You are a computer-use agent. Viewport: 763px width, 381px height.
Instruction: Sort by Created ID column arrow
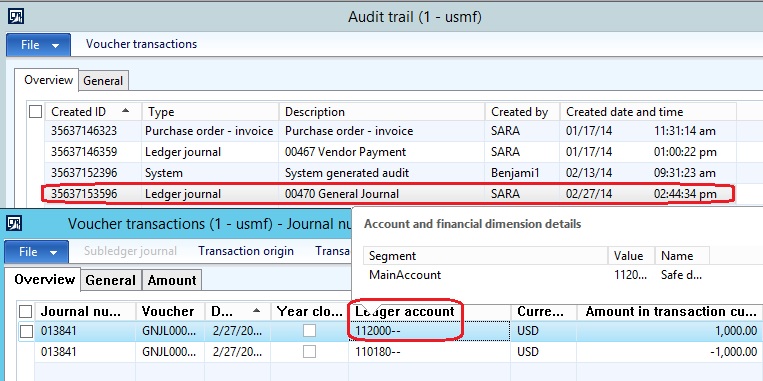click(126, 111)
